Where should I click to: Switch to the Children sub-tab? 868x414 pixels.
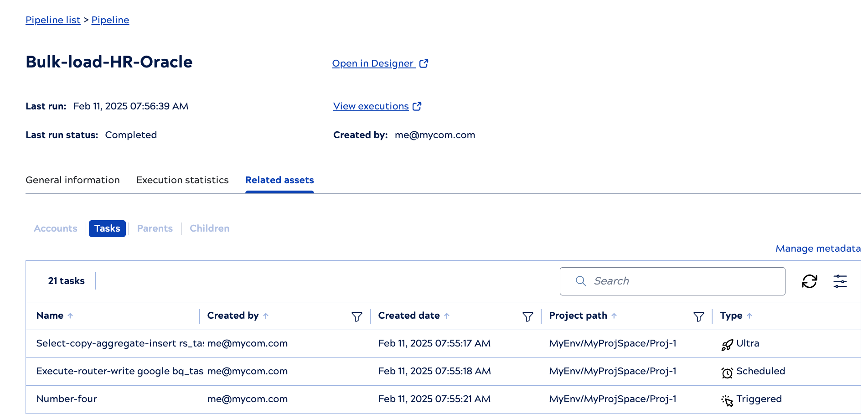[x=209, y=228]
